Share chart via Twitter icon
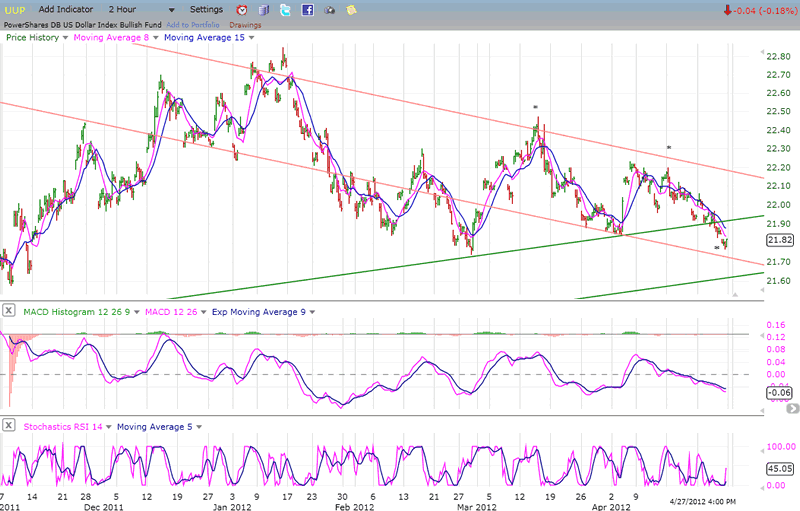This screenshot has width=800, height=511. pos(286,9)
